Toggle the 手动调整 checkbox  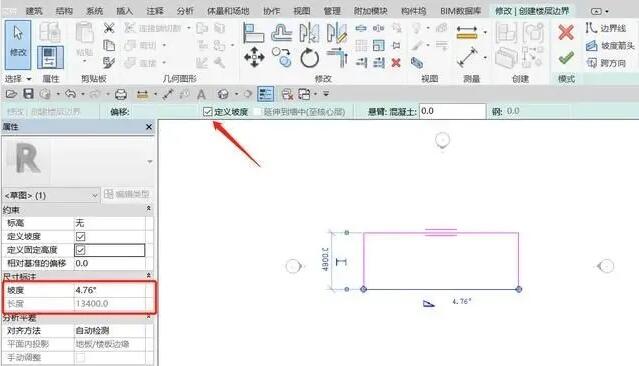click(x=81, y=357)
